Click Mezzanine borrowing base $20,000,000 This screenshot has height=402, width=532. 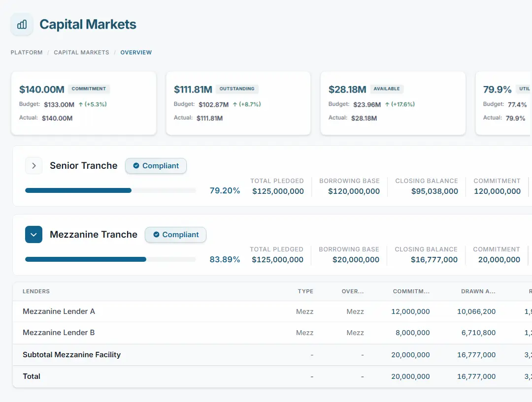point(356,260)
